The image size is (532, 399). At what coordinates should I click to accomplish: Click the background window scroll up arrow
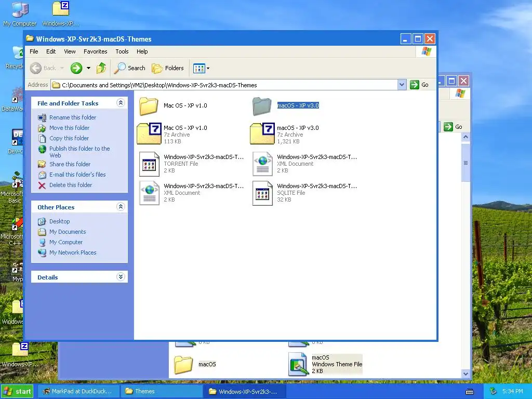pos(465,137)
